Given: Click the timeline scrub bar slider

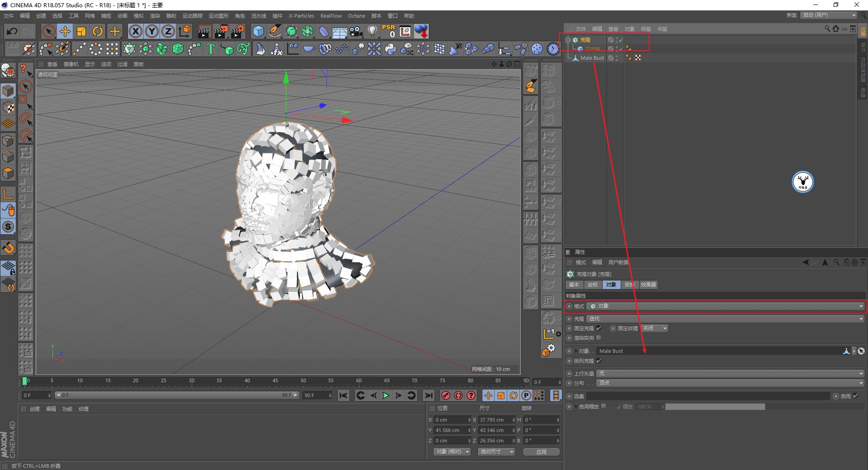Looking at the screenshot, I should click(176, 395).
